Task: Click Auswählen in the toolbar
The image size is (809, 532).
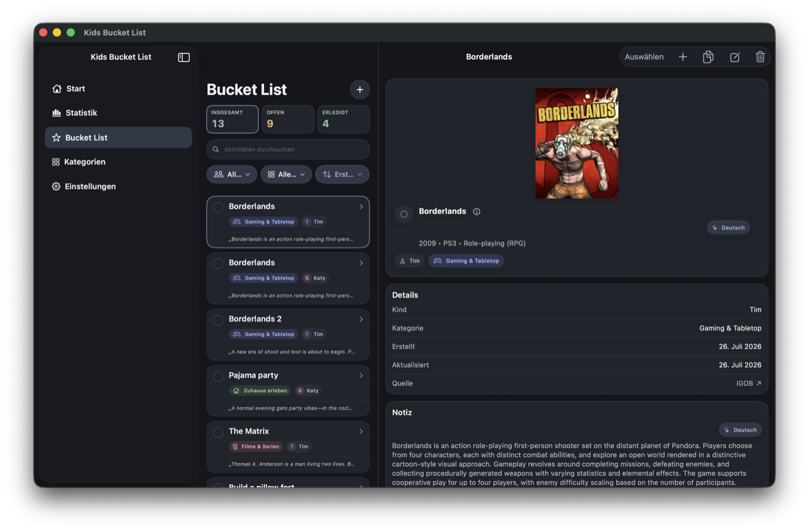Action: (644, 57)
